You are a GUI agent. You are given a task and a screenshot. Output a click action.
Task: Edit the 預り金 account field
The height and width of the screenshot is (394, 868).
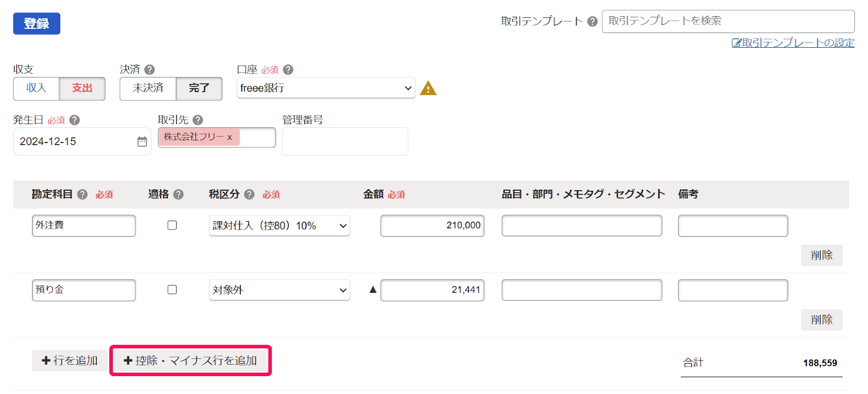coord(84,290)
